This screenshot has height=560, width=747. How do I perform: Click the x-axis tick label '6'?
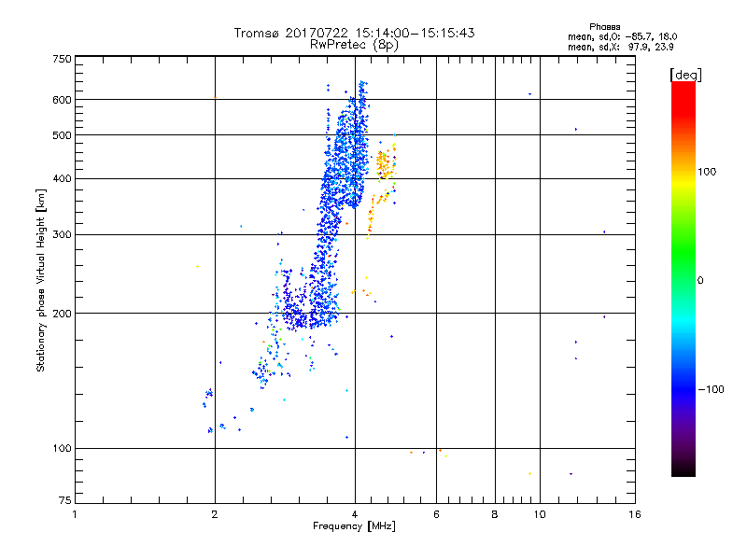click(x=436, y=514)
